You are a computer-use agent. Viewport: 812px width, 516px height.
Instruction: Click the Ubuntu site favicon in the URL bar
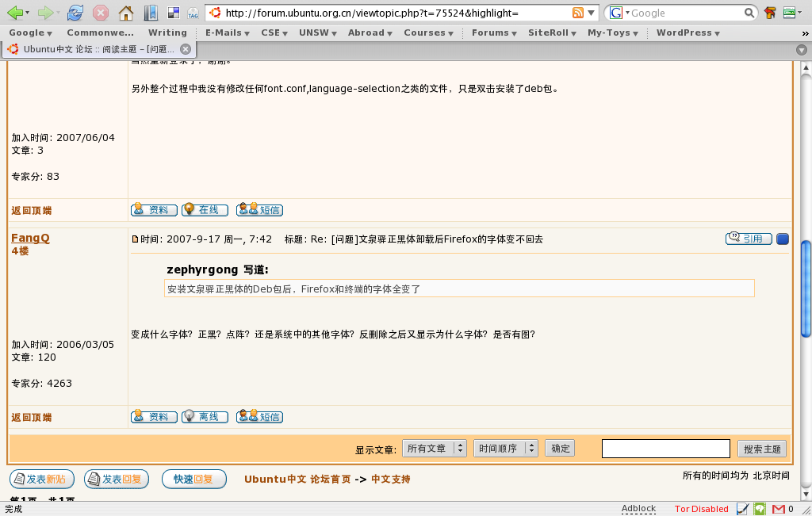tap(215, 13)
